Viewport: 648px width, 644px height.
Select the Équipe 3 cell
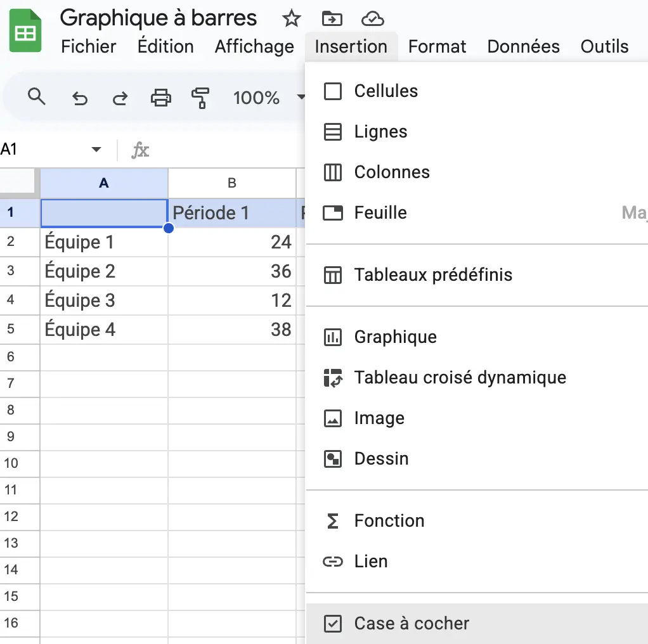[104, 300]
